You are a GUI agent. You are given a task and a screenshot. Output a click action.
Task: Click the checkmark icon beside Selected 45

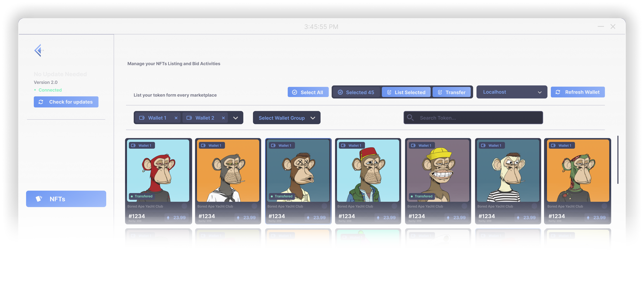[x=340, y=92]
